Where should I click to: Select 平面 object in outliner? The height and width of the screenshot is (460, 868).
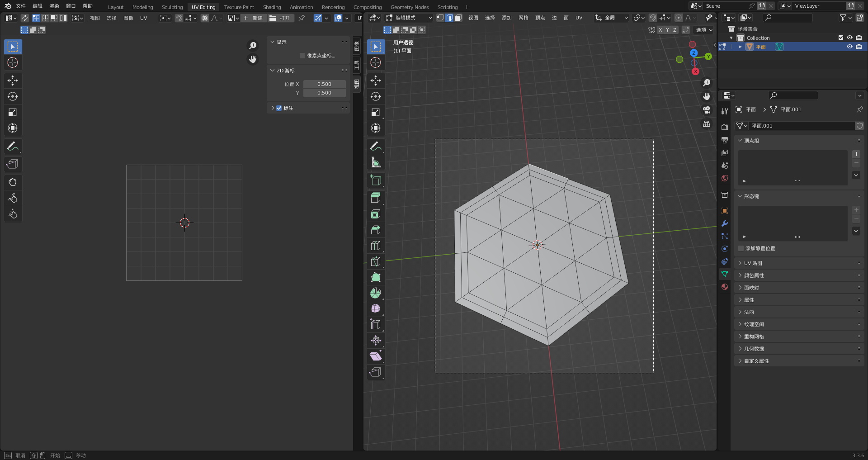coord(761,47)
